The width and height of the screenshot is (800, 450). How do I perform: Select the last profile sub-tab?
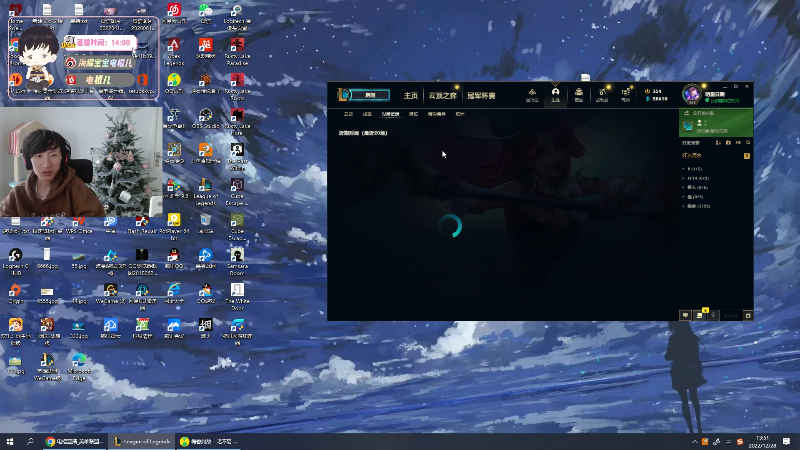[x=460, y=114]
